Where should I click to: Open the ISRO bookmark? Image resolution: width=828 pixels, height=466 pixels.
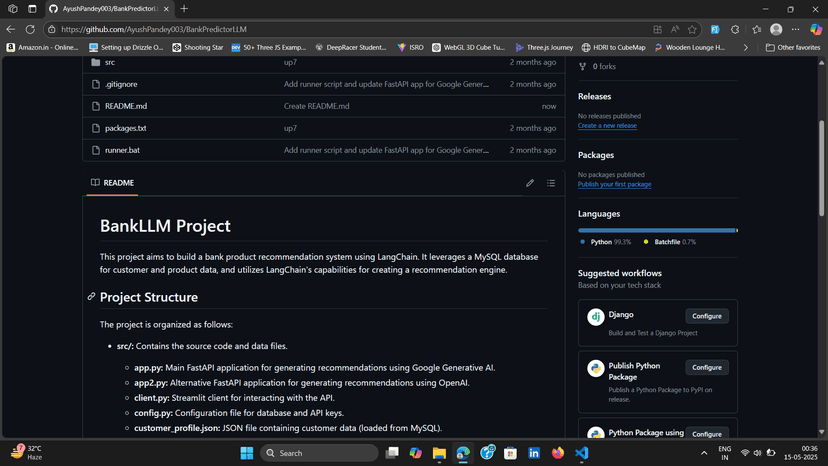coord(410,48)
